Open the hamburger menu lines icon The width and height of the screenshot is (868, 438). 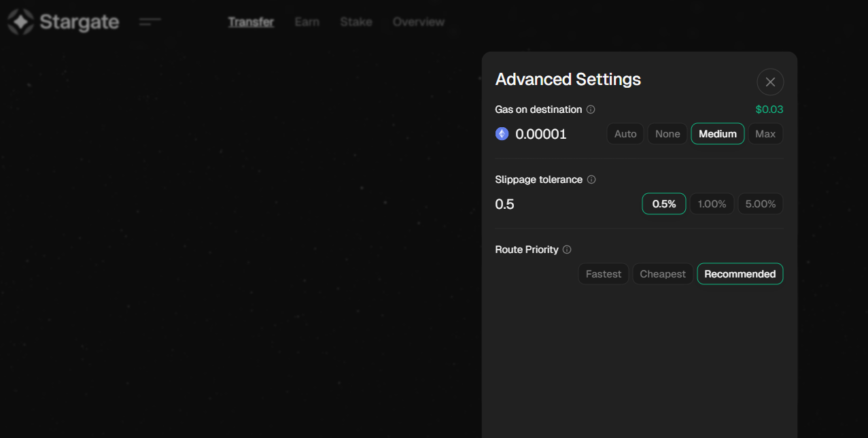tap(150, 22)
